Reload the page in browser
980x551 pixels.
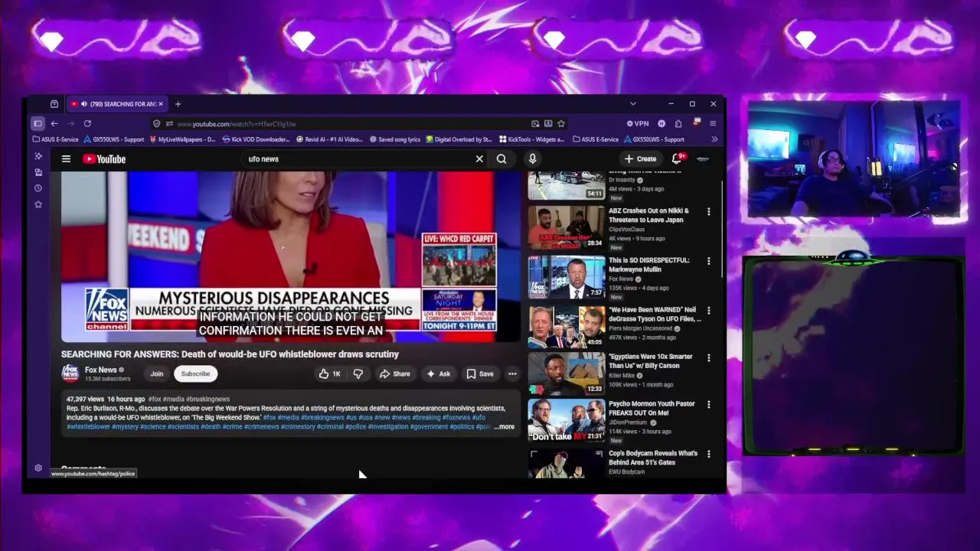tap(87, 123)
